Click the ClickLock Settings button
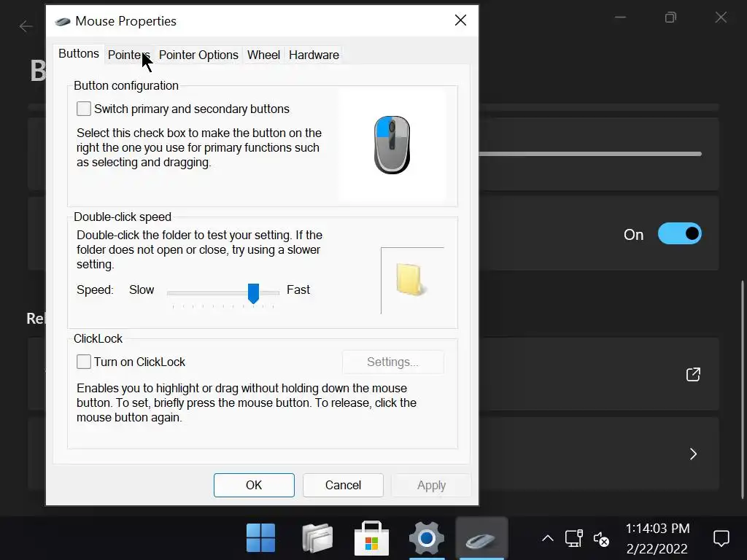747x560 pixels. coord(392,362)
